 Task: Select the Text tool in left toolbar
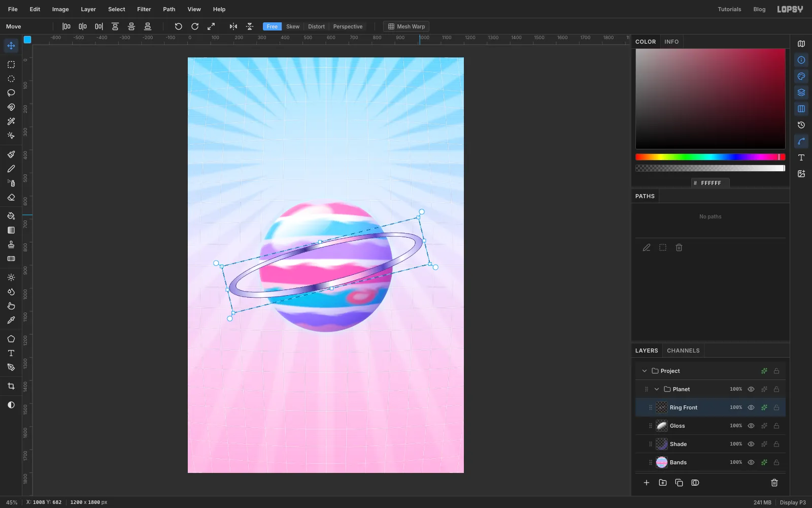pos(11,353)
